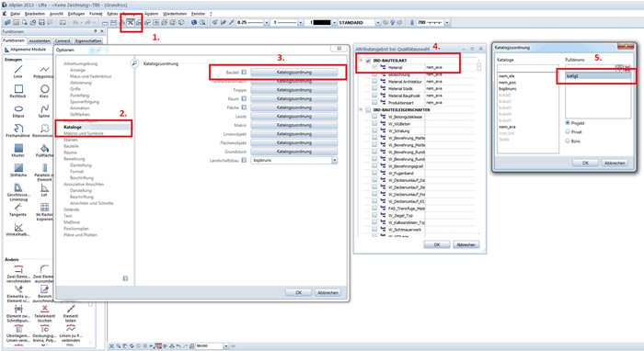This screenshot has height=351, width=644.
Task: Select the Teilelement löschen tool
Action: tap(44, 313)
